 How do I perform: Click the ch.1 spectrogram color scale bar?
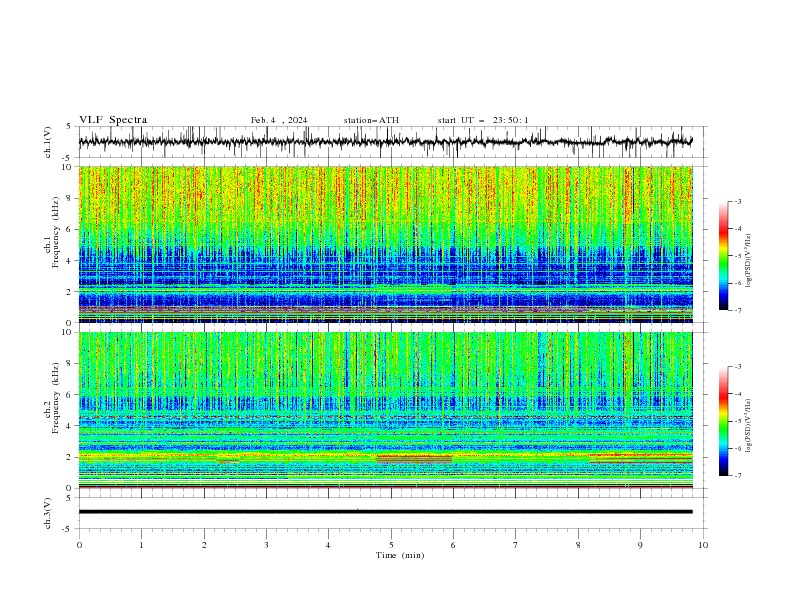pyautogui.click(x=724, y=256)
